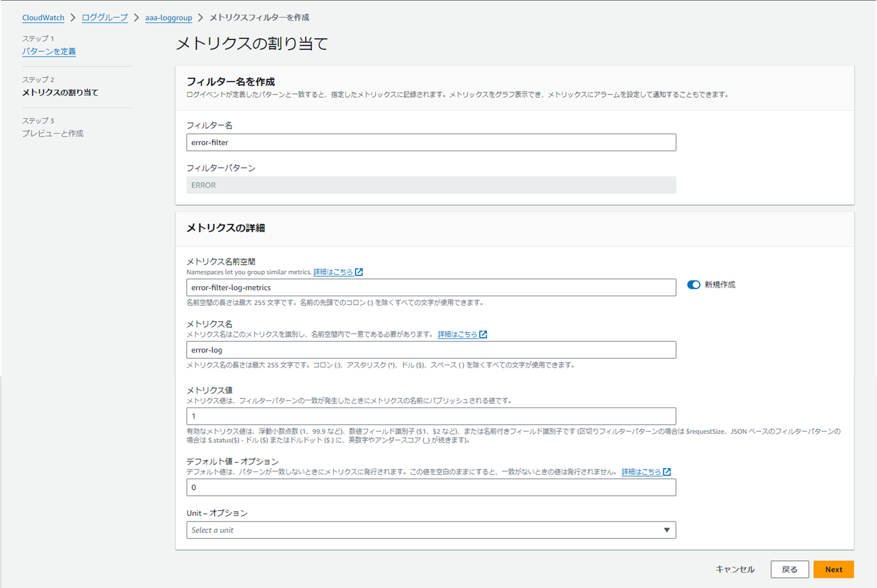Click the フィルター名を作成 section heading
This screenshot has width=877, height=588.
(230, 82)
